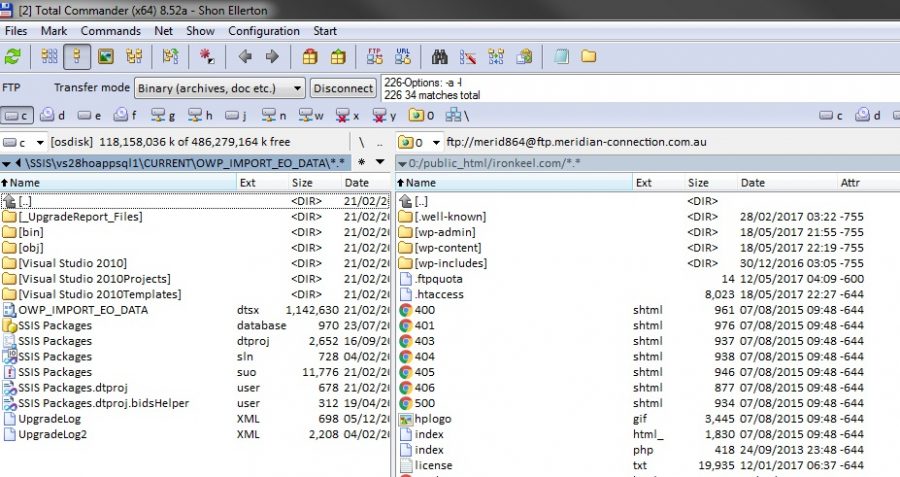Open the Files menu
Viewport: 900px width, 477px height.
click(x=16, y=31)
